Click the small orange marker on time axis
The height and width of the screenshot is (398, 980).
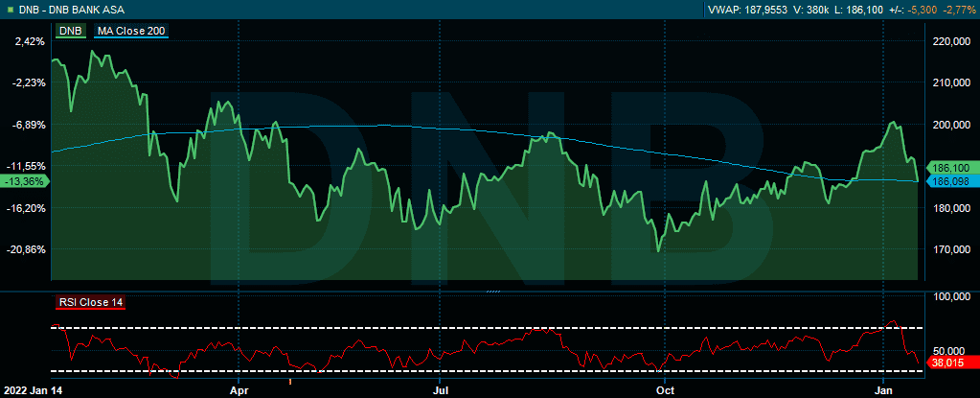[290, 380]
